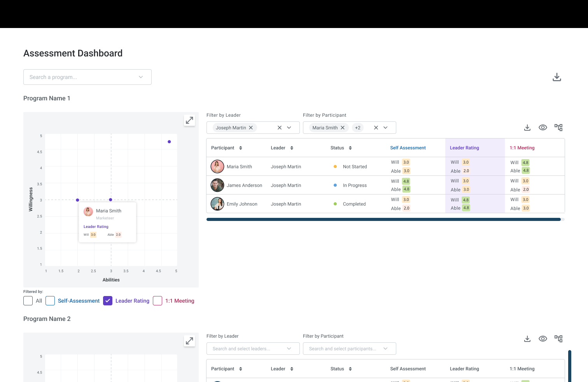Click Maria Smith's avatar in table

point(217,166)
